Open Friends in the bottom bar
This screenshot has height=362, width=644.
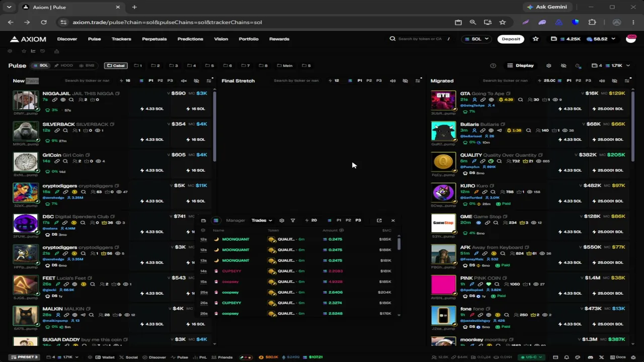222,357
